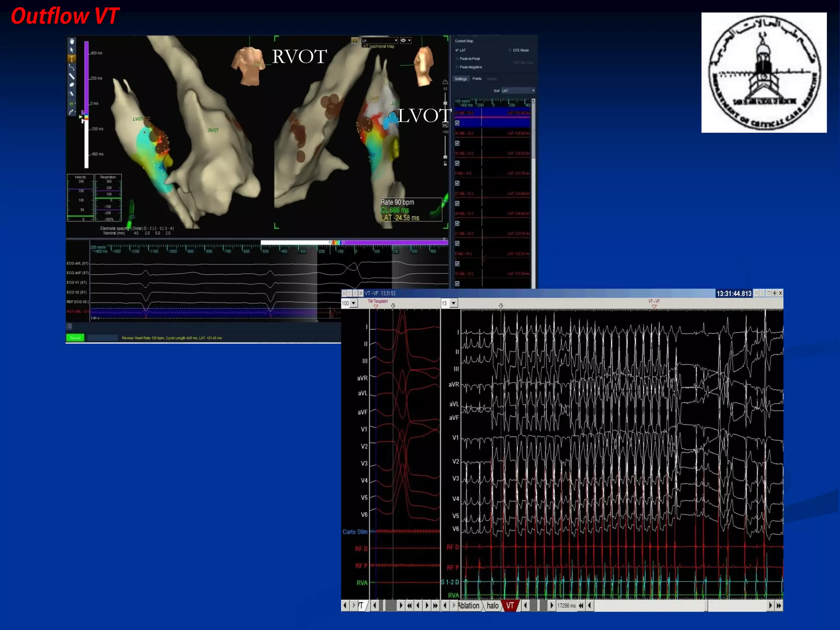Click points list vertical scrollbar
840x630 pixels.
pos(533,193)
